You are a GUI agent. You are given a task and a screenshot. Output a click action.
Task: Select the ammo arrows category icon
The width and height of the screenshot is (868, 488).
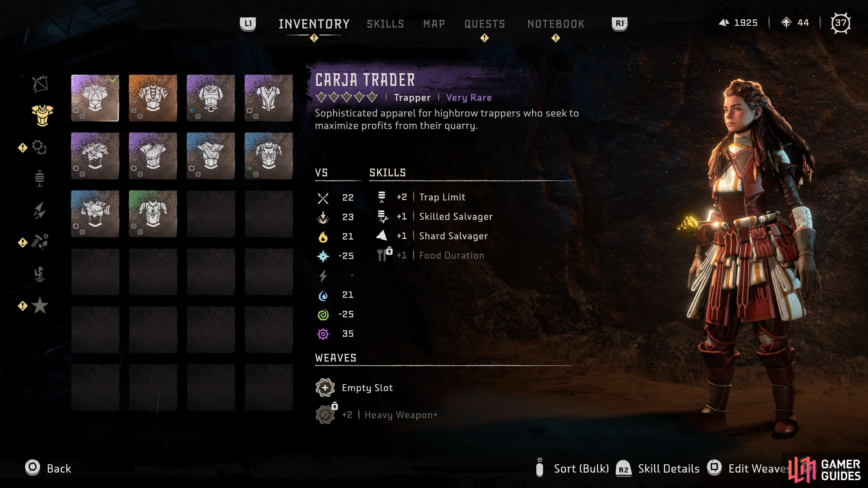[x=39, y=210]
